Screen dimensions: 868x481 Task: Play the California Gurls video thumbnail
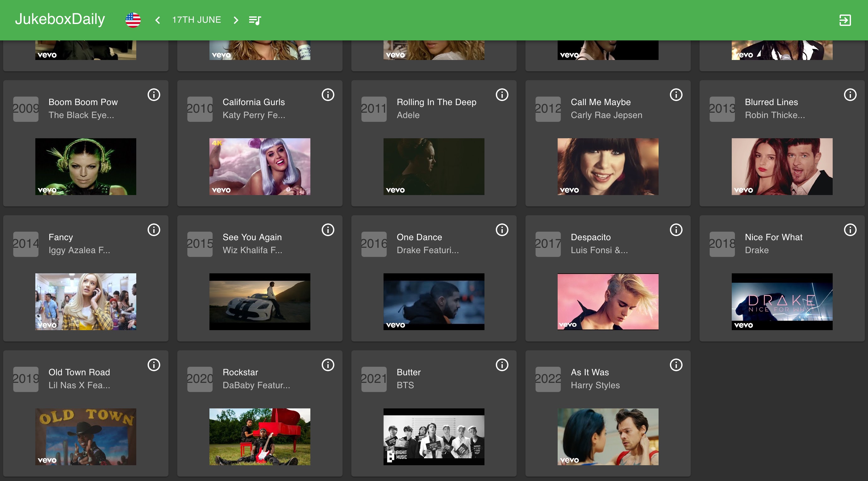click(x=260, y=167)
